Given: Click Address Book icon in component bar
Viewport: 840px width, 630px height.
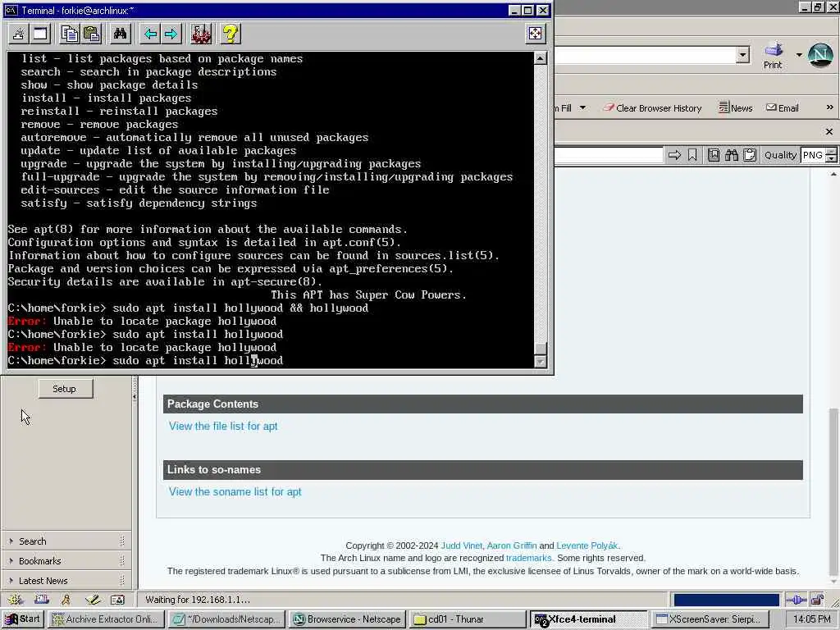Looking at the screenshot, I should point(117,600).
